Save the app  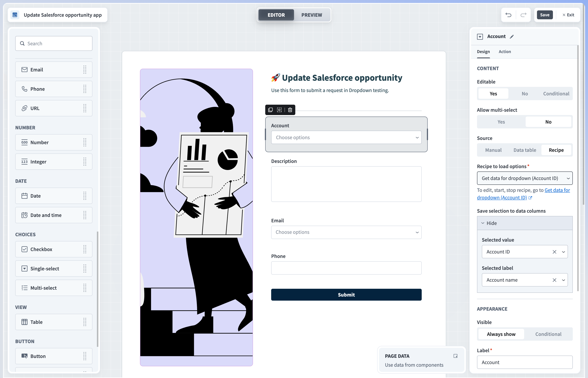[545, 15]
